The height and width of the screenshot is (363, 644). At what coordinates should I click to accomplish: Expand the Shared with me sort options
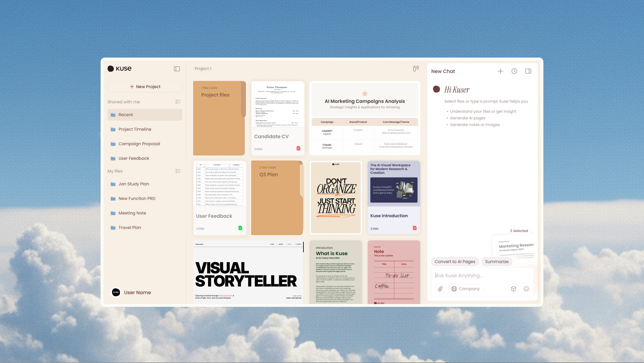tap(178, 102)
